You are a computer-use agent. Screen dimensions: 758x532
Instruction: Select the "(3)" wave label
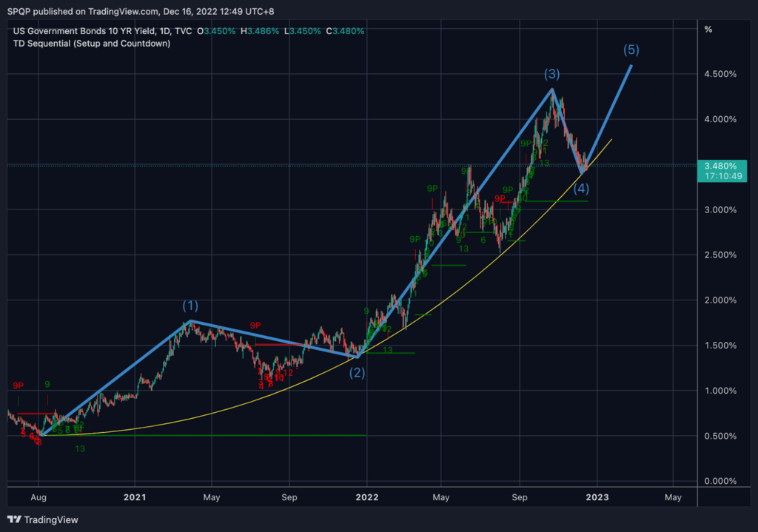pos(552,74)
